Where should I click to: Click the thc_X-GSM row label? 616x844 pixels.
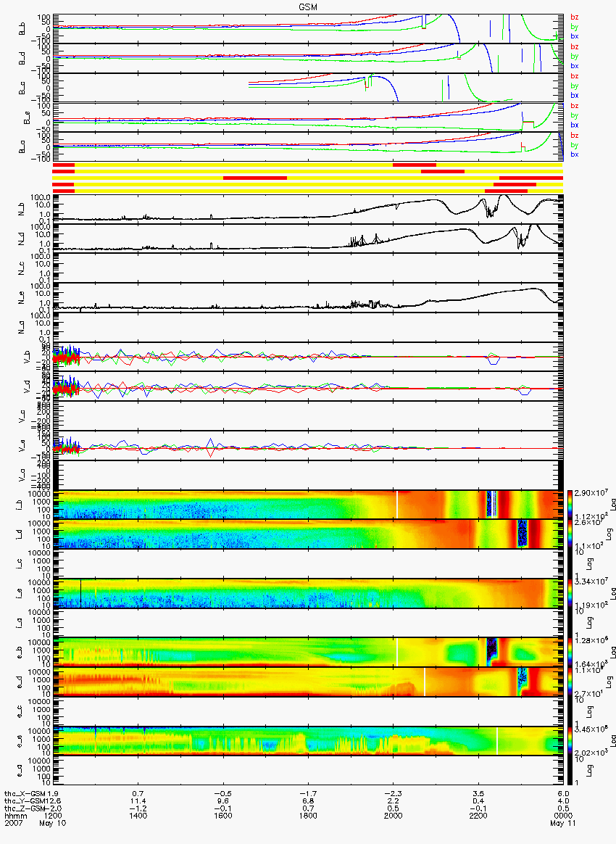tap(25, 793)
